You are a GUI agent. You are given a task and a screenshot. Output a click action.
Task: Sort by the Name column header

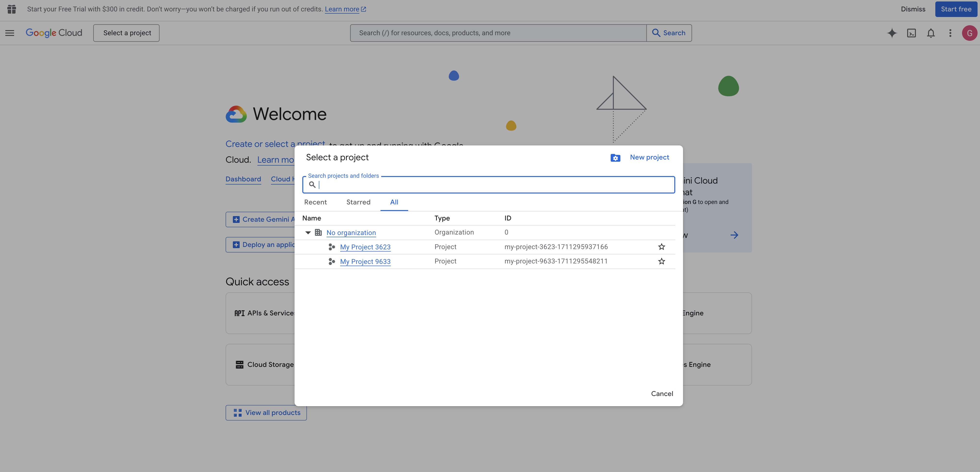coord(312,218)
